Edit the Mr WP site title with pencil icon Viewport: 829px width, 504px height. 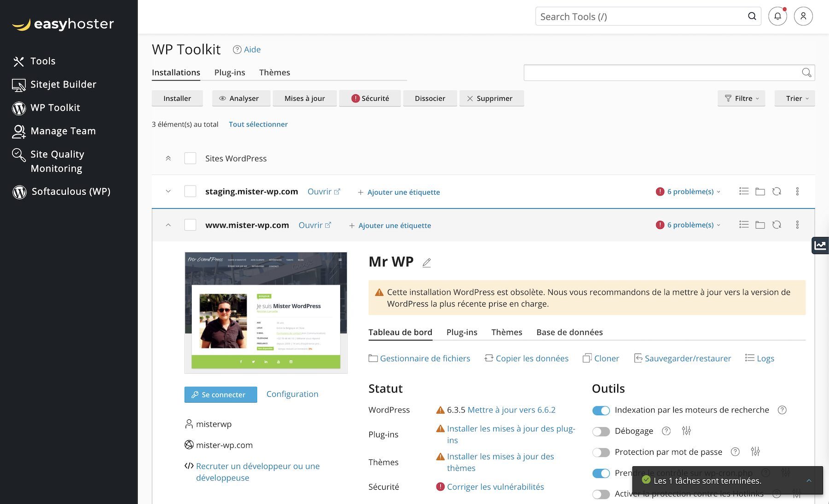click(426, 262)
